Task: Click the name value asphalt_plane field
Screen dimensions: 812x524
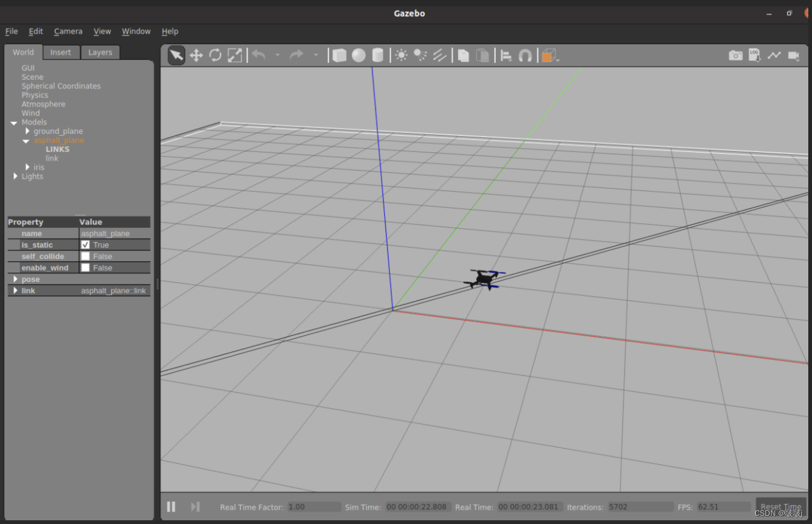Action: click(115, 233)
